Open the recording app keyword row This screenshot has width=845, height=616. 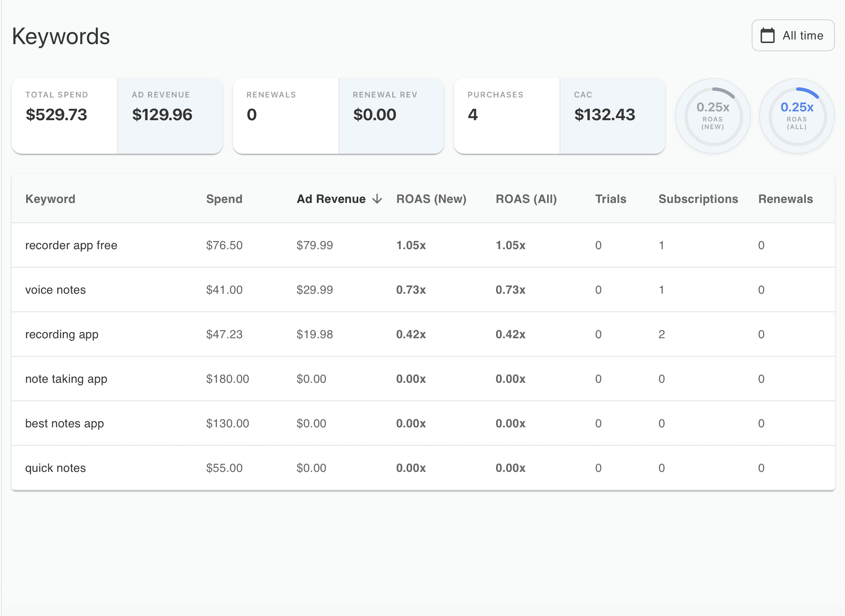[62, 334]
